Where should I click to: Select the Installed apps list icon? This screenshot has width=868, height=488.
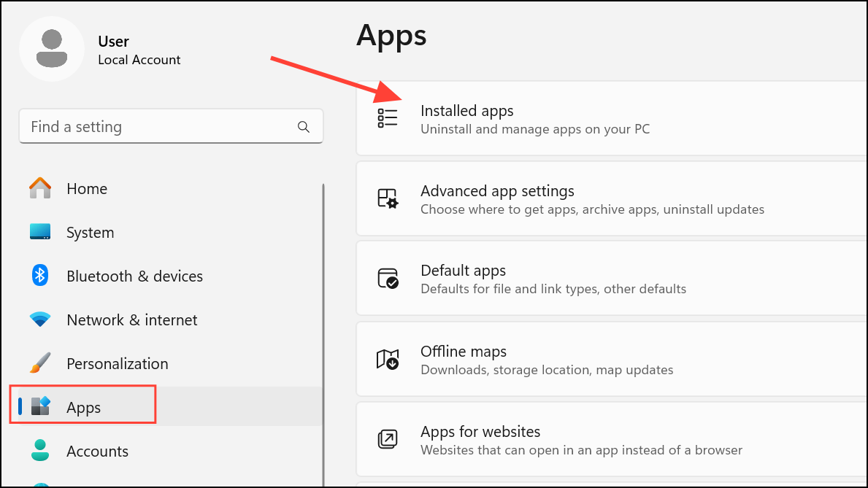click(x=388, y=117)
